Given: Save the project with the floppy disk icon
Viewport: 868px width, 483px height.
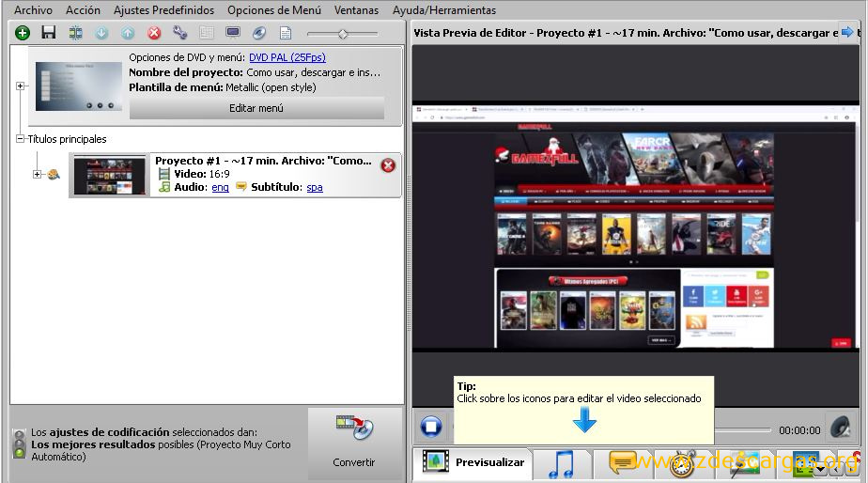Looking at the screenshot, I should tap(49, 33).
